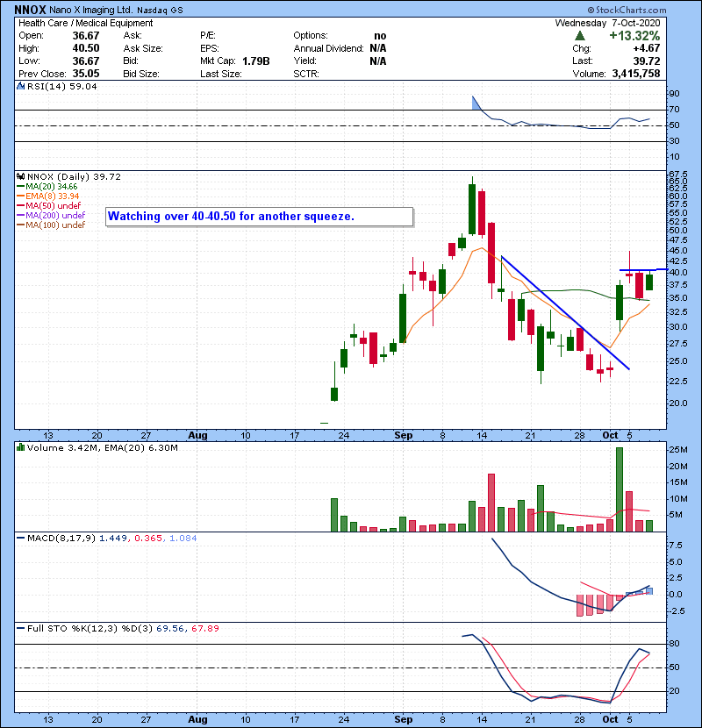Click the RSI(14) indicator icon

(x=20, y=86)
